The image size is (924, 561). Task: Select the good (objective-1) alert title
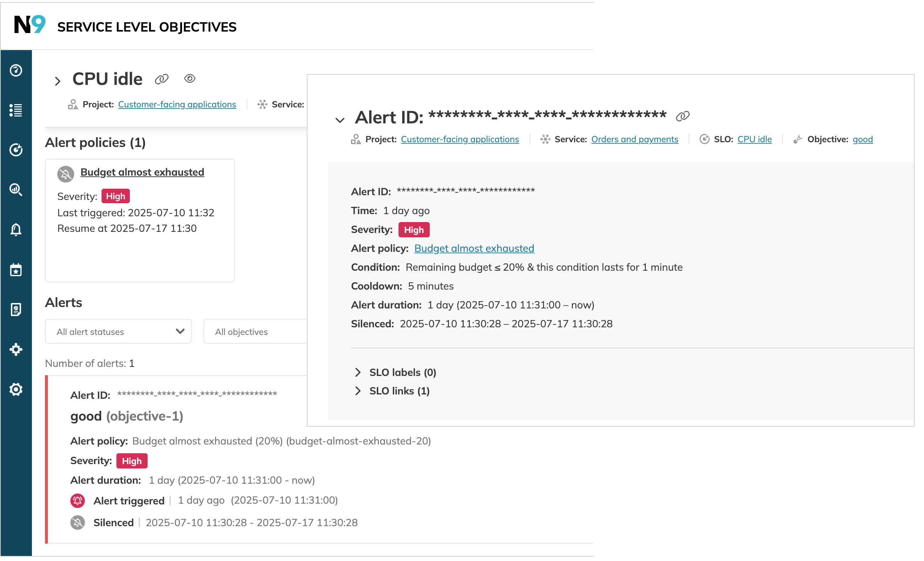(x=127, y=416)
